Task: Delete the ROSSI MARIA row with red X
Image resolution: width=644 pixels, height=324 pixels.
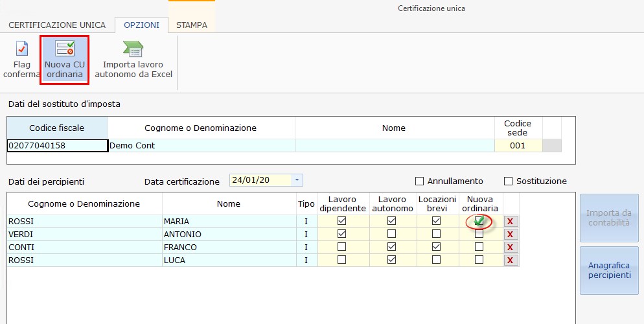Action: pyautogui.click(x=511, y=222)
